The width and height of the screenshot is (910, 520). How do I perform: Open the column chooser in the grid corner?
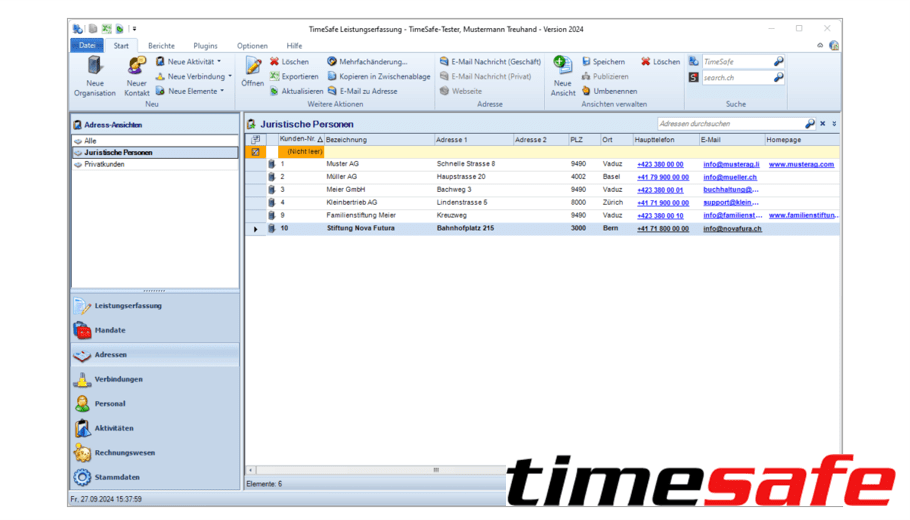click(x=255, y=140)
